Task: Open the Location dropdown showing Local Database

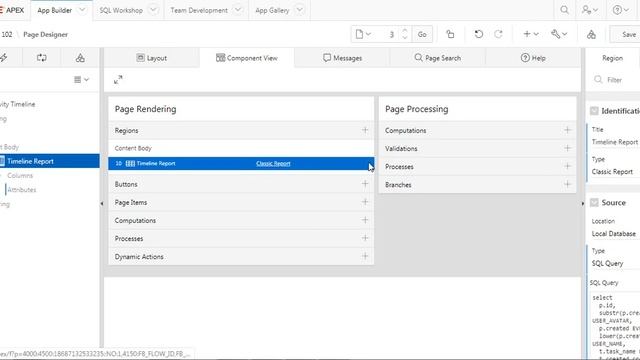Action: coord(615,233)
